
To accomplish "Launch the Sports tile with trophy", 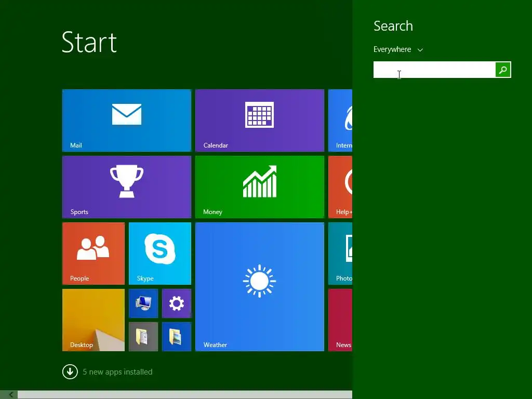I will [127, 187].
